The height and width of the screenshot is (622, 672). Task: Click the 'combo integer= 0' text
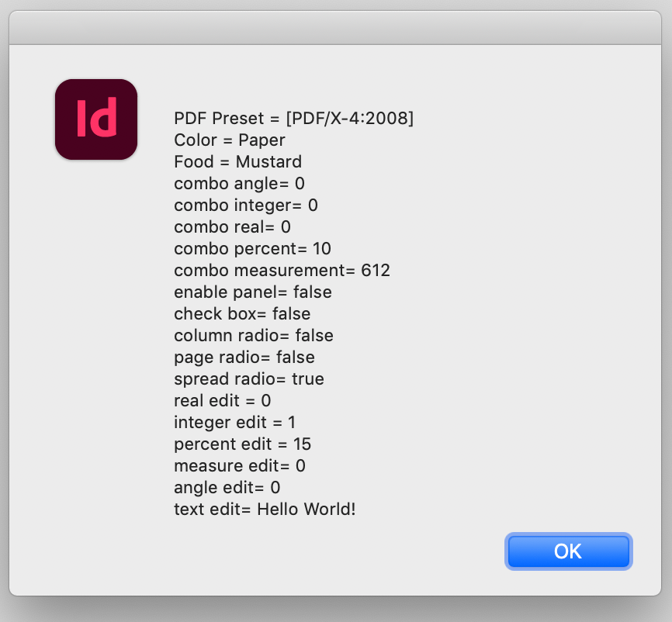coord(244,206)
